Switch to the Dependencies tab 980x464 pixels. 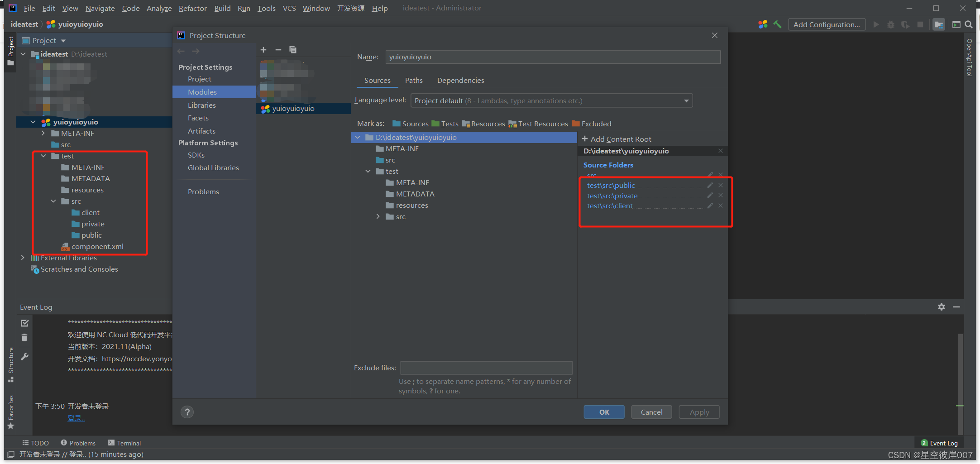pyautogui.click(x=460, y=80)
